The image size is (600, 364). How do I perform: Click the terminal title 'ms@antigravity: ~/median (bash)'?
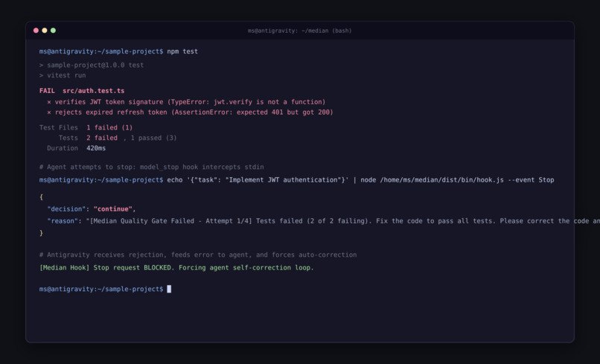pos(299,31)
